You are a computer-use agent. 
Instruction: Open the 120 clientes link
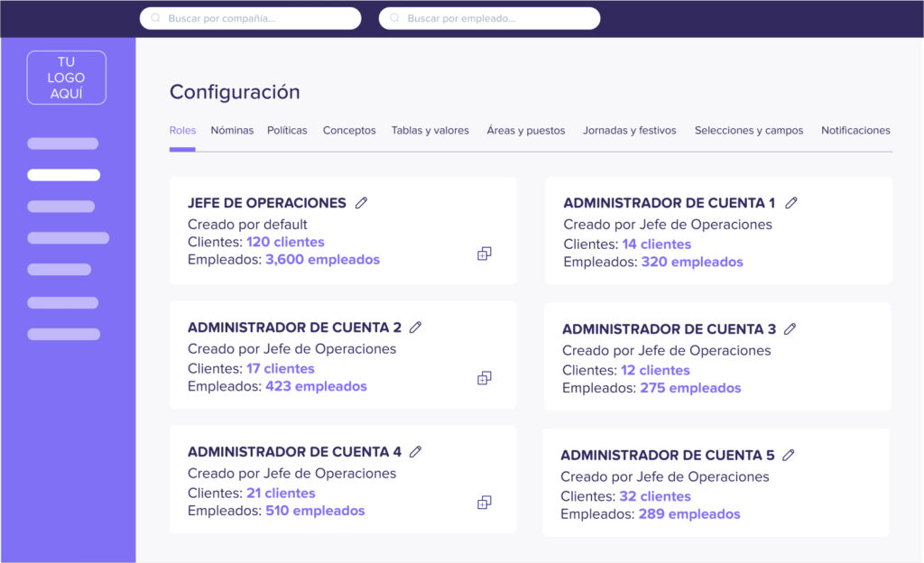(x=285, y=242)
